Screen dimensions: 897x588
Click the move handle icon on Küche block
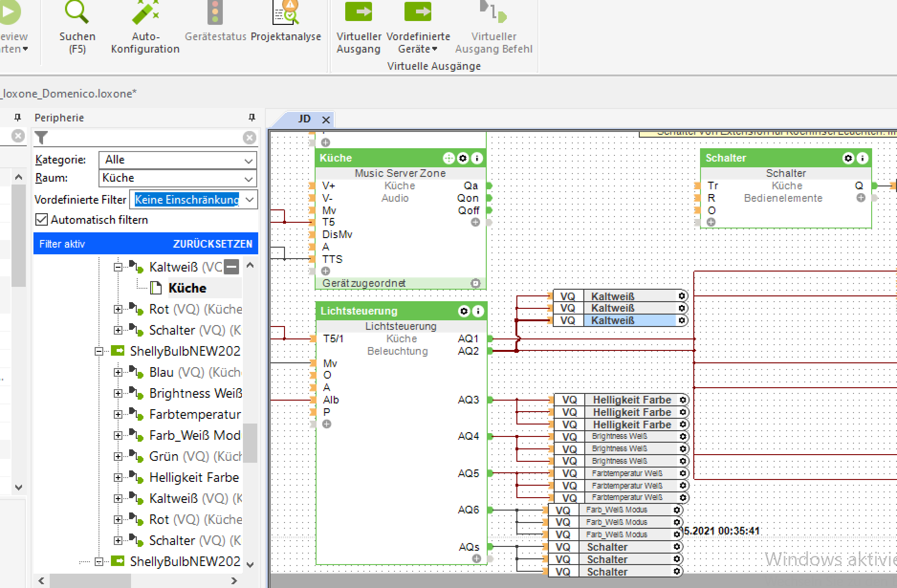click(448, 158)
